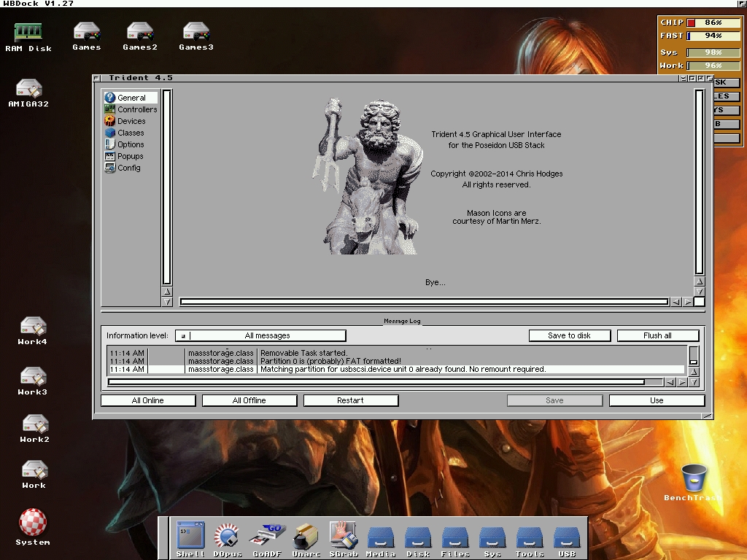Open the Config section
Viewport: 747px width, 560px height.
click(131, 168)
